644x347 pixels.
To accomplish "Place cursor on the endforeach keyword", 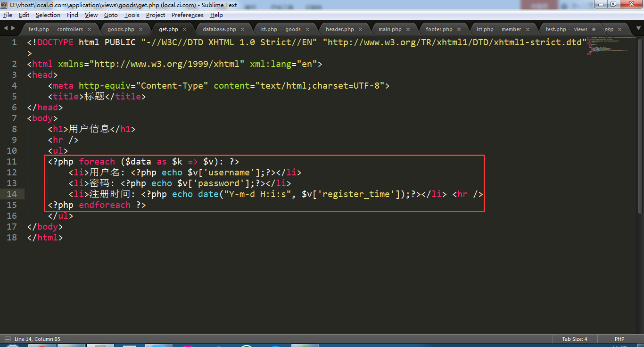I will pyautogui.click(x=104, y=205).
